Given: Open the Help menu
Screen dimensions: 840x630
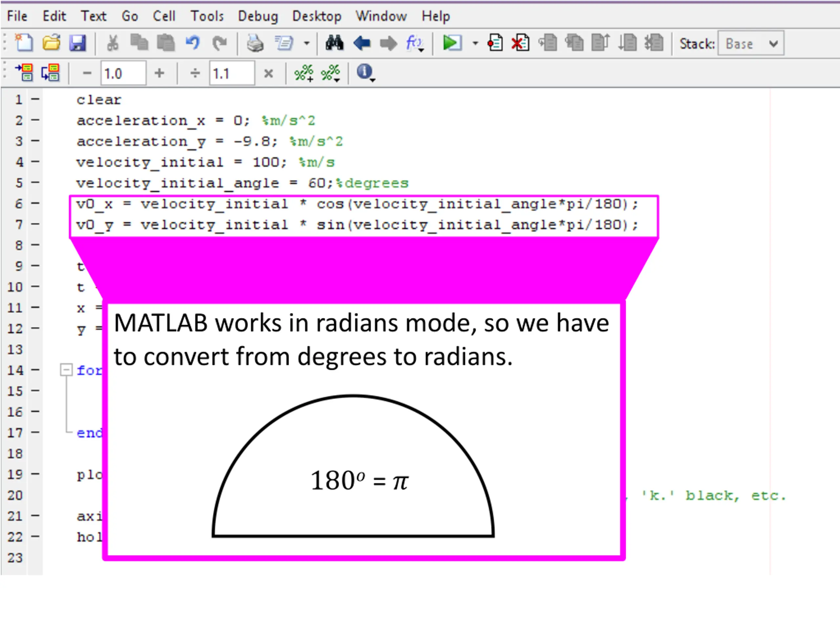Looking at the screenshot, I should point(436,16).
